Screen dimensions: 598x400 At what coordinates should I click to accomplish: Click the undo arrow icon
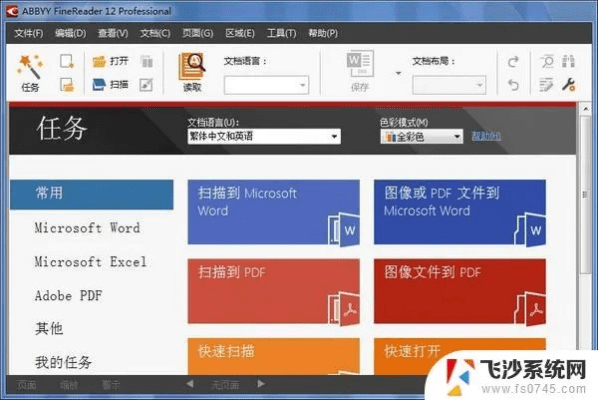pyautogui.click(x=513, y=85)
